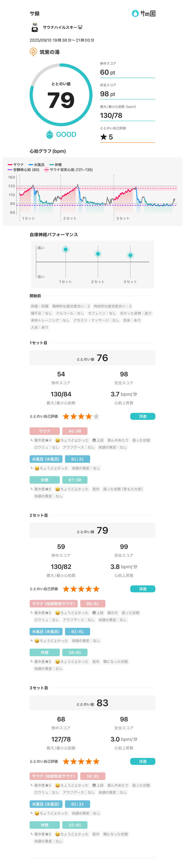Click the smiley icon in 1セット目 水風呂 row
This screenshot has width=185, height=868.
(x=37, y=468)
